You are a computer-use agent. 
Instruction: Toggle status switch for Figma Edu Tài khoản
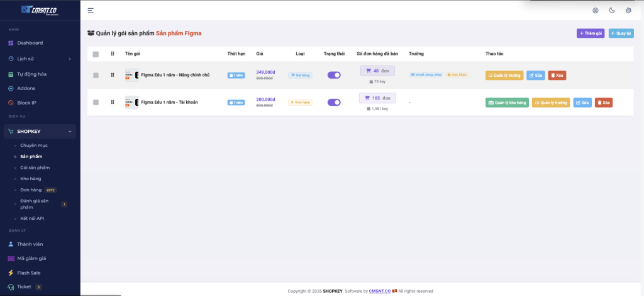pos(334,102)
